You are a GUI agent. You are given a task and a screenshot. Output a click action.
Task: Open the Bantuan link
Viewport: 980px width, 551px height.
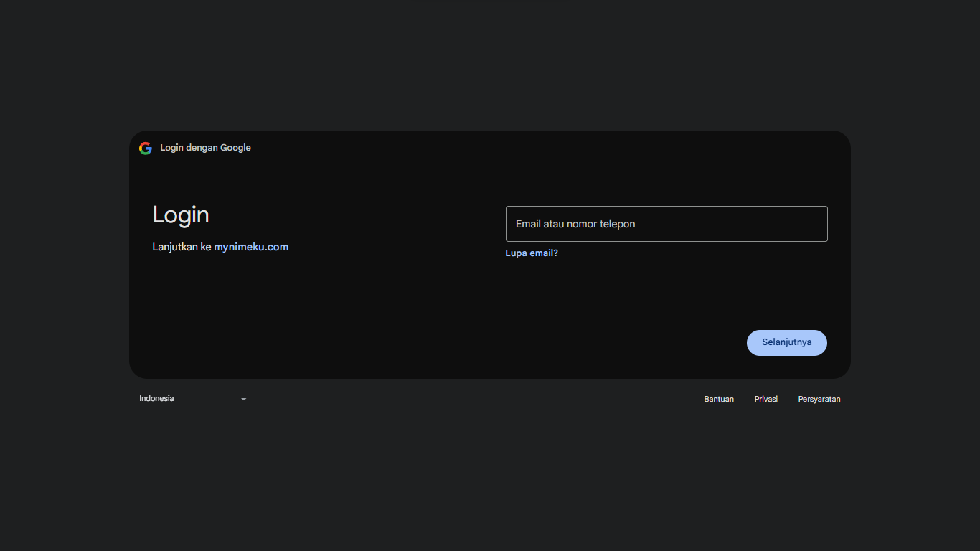[x=719, y=399]
